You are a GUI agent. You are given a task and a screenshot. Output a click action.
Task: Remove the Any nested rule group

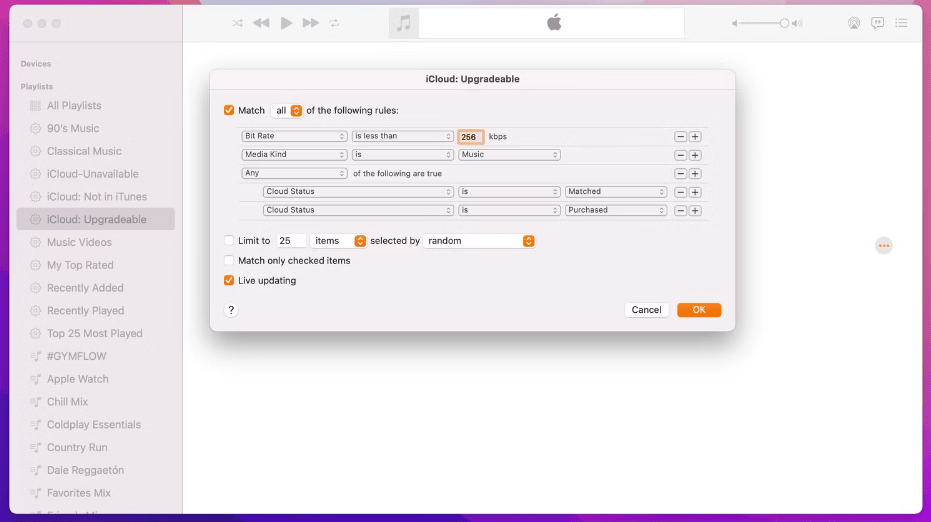[x=680, y=173]
